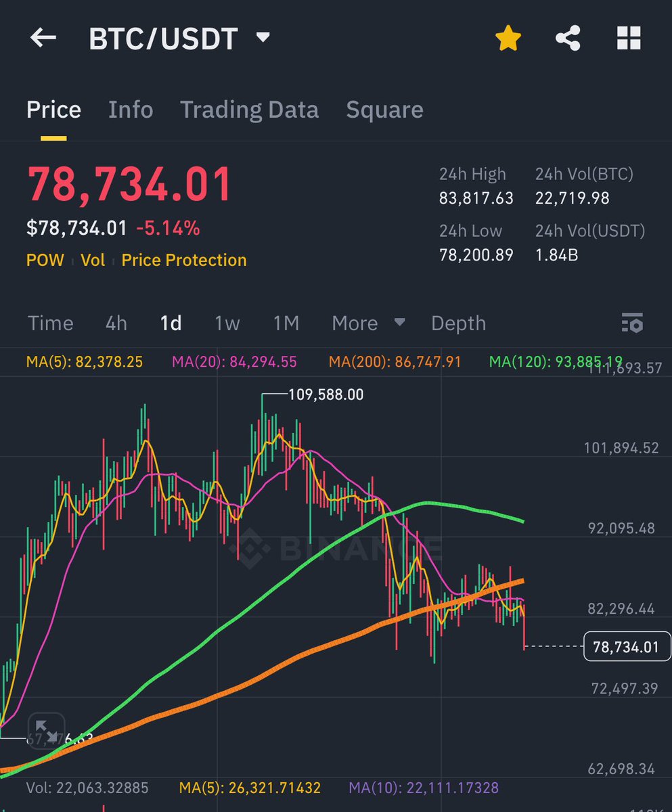The image size is (672, 812).
Task: Tap the MA(5): 82,378.25 indicator label
Action: [85, 362]
